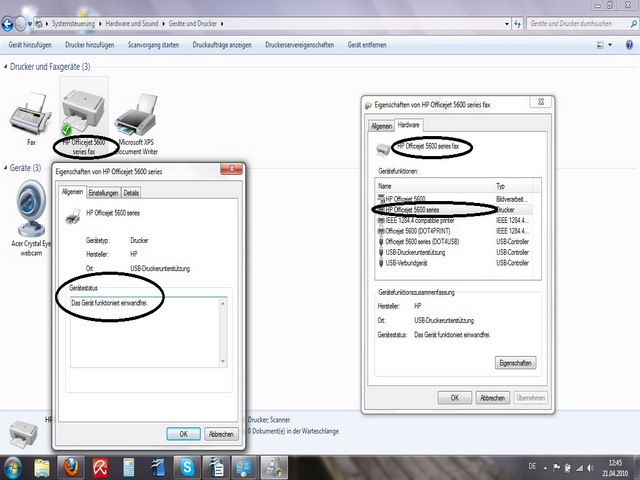Switch to the Details tab
Screen dimensions: 640x480
point(131,192)
